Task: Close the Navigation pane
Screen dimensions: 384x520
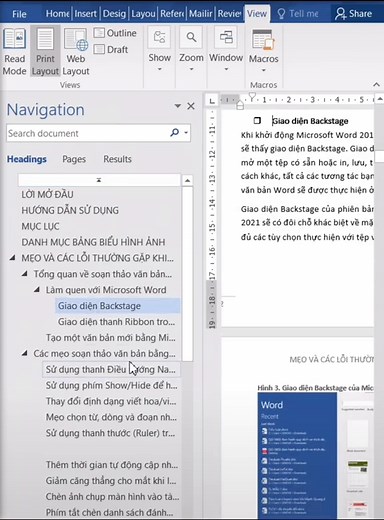Action: click(191, 106)
